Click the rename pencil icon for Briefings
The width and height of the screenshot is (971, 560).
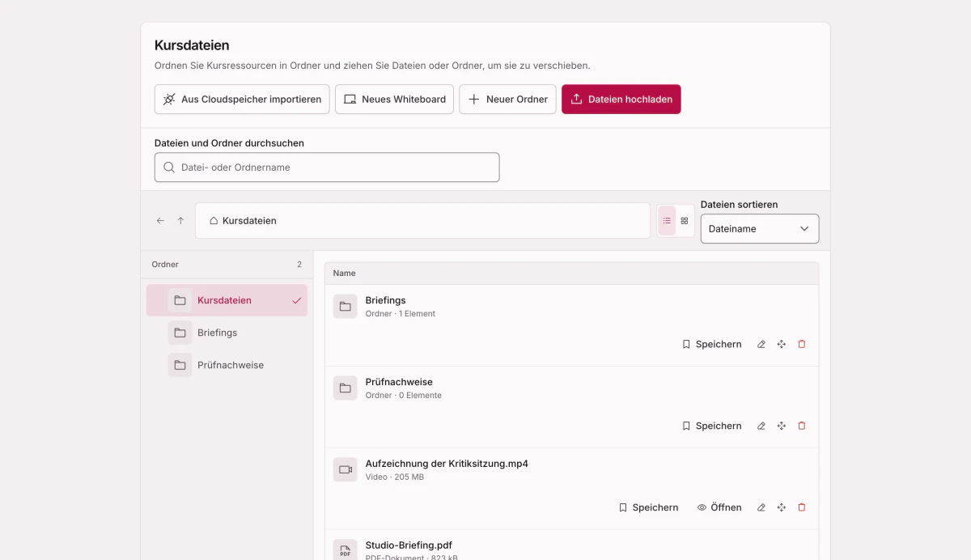pos(761,345)
